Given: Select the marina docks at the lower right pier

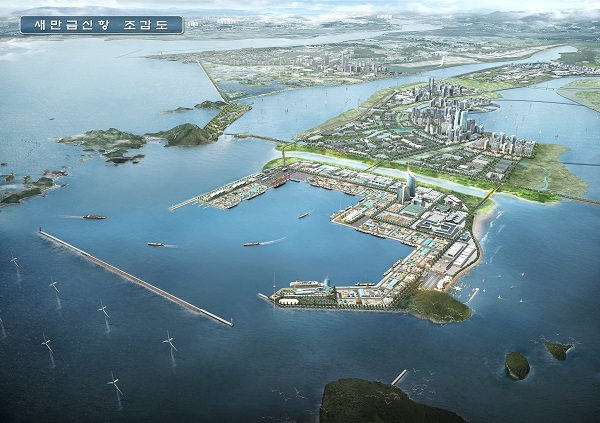Looking at the screenshot, I should point(467,292).
